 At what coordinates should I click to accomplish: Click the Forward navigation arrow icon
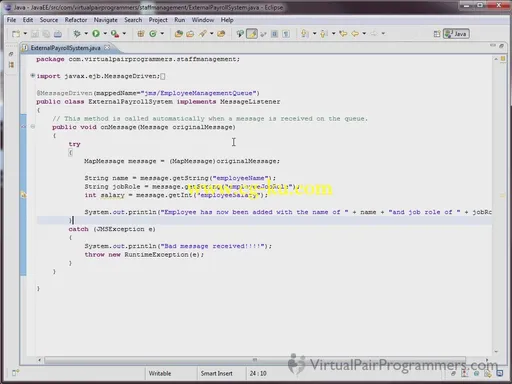click(374, 34)
